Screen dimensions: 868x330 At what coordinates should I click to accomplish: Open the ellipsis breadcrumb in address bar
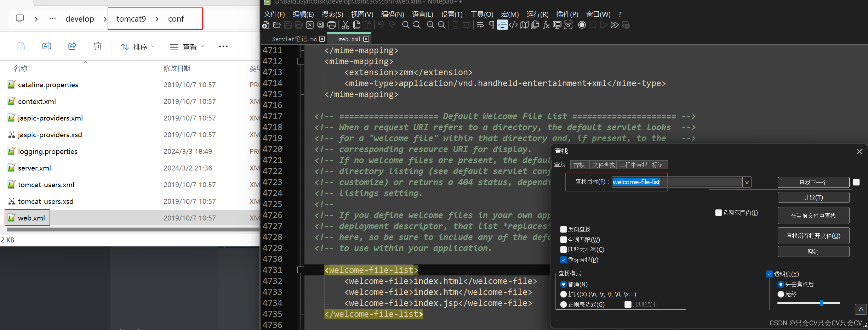click(52, 18)
